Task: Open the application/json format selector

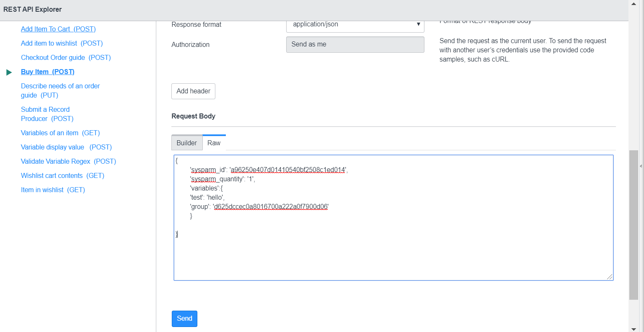Action: point(355,25)
